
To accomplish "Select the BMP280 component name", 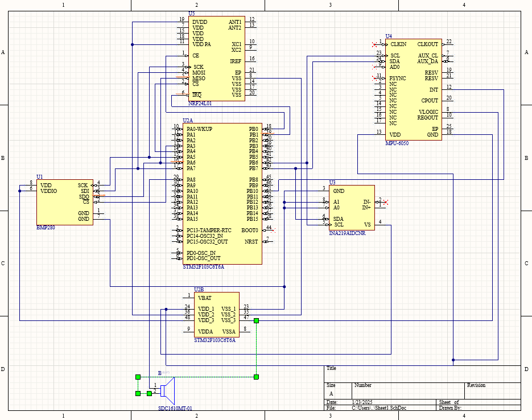I will point(46,228).
